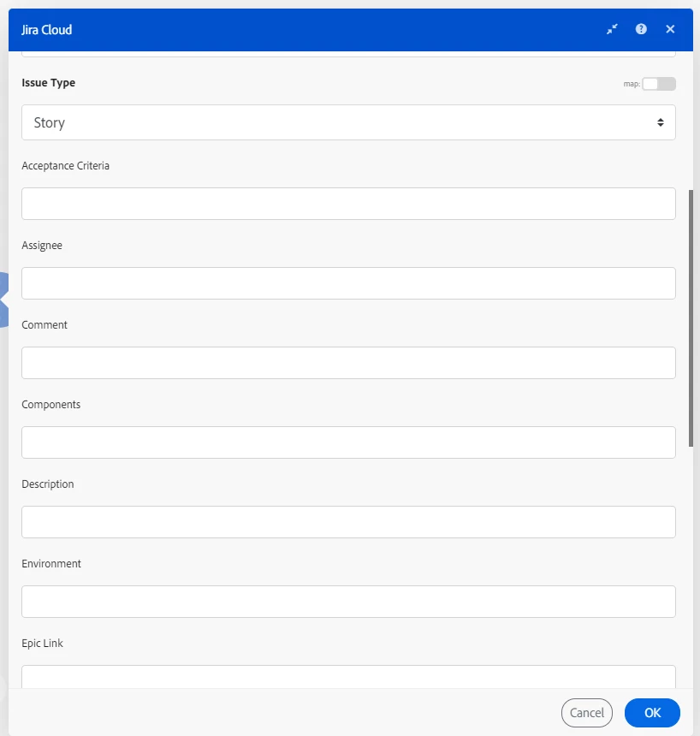
Task: Click the Jira Cloud dialog title
Action: click(x=46, y=30)
